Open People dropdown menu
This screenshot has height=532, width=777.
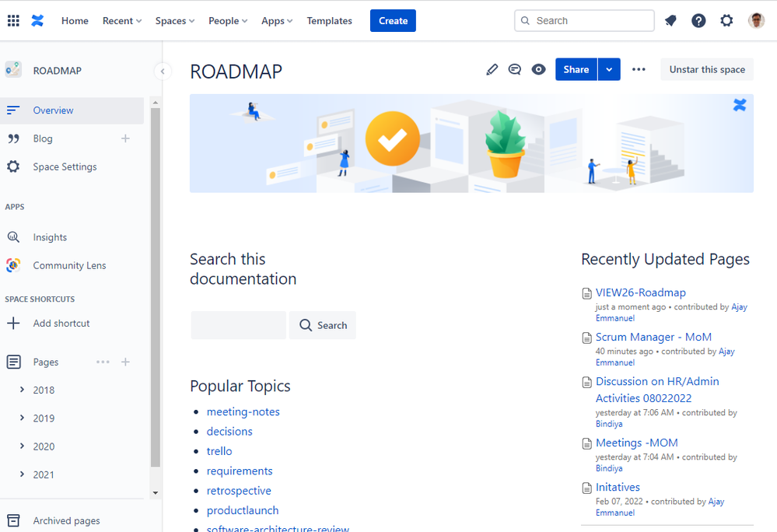228,21
